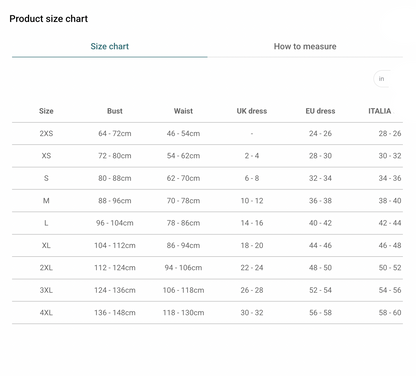
Task: Click ITALIA value 54 - 56
Action: [390, 290]
